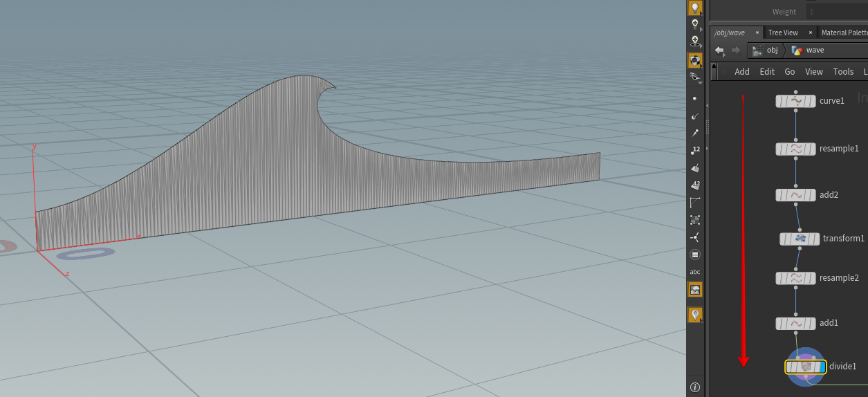
Task: Select the divide1 node icon
Action: [805, 367]
